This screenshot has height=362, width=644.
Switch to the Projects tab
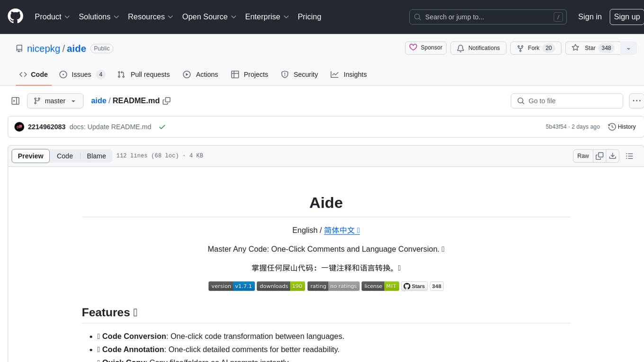250,74
